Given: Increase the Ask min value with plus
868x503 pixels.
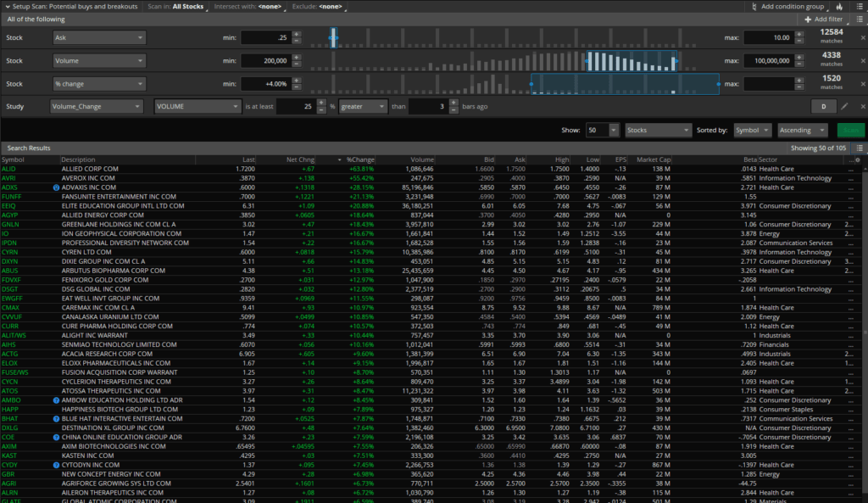Looking at the screenshot, I should (297, 34).
